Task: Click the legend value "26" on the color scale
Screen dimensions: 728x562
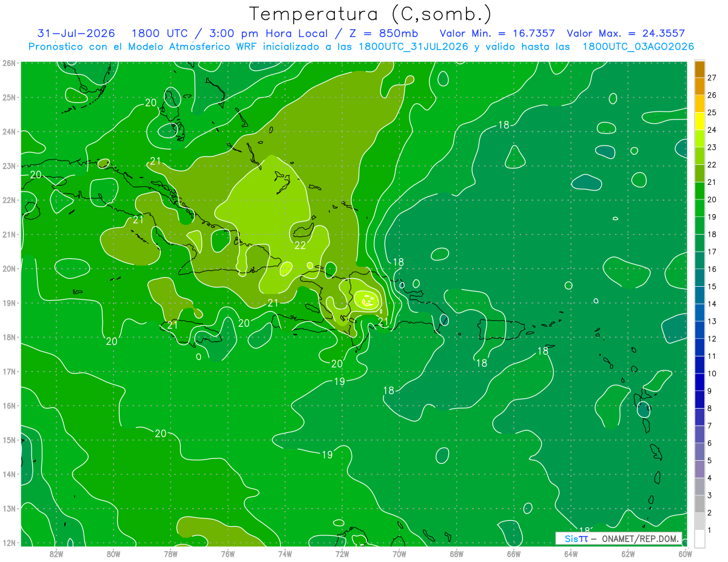Action: (x=712, y=95)
